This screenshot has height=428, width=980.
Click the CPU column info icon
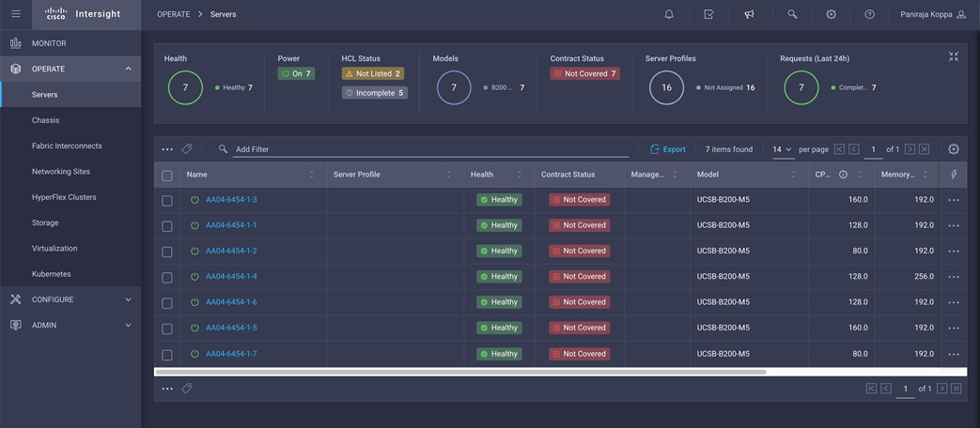click(x=843, y=175)
